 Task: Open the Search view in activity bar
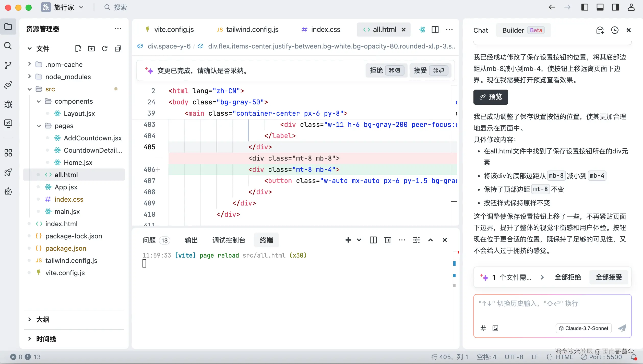click(x=8, y=46)
